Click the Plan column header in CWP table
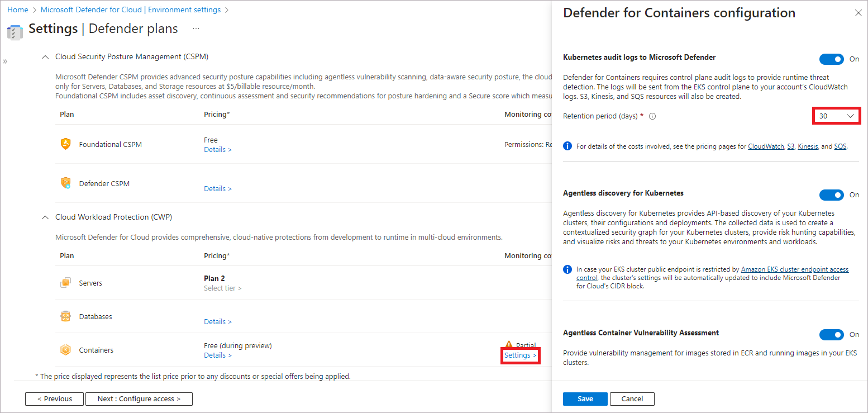This screenshot has height=413, width=868. point(67,255)
